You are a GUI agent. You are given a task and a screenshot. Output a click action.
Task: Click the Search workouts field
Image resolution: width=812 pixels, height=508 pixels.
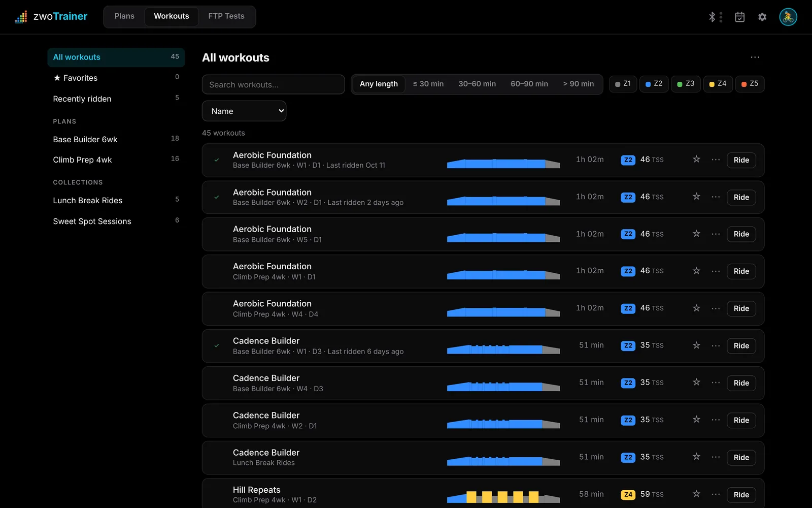[x=274, y=84]
